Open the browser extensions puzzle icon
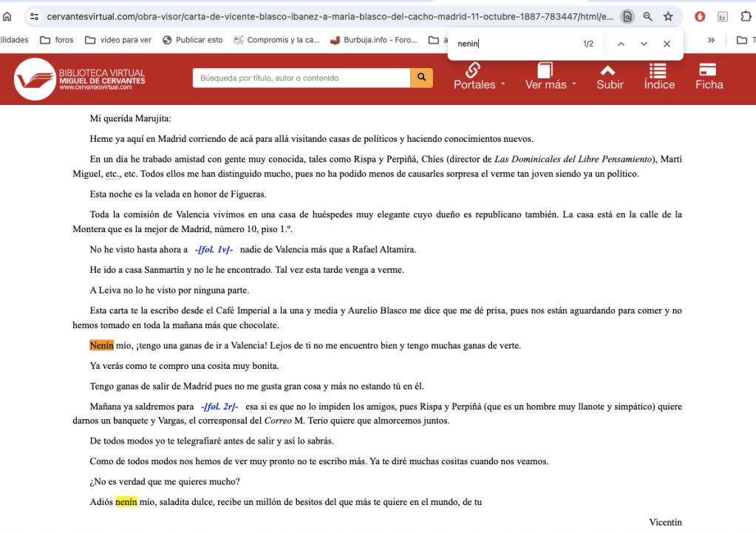The image size is (756, 533). (x=745, y=16)
